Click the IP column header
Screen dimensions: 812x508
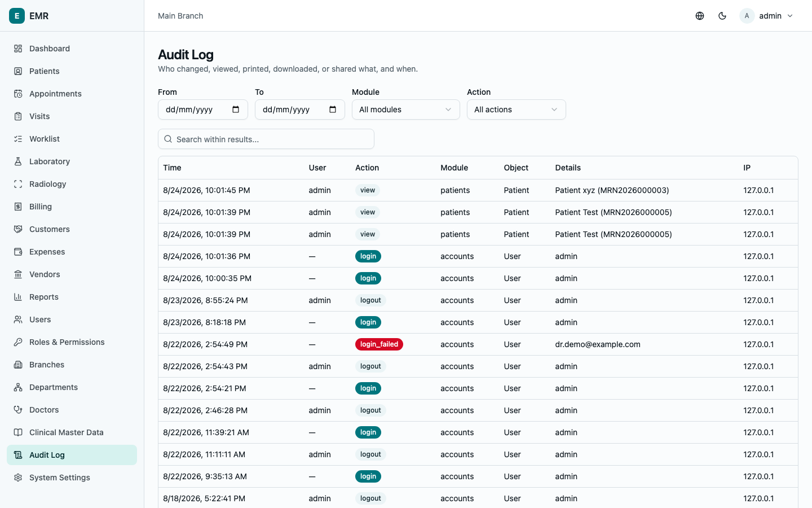(747, 168)
